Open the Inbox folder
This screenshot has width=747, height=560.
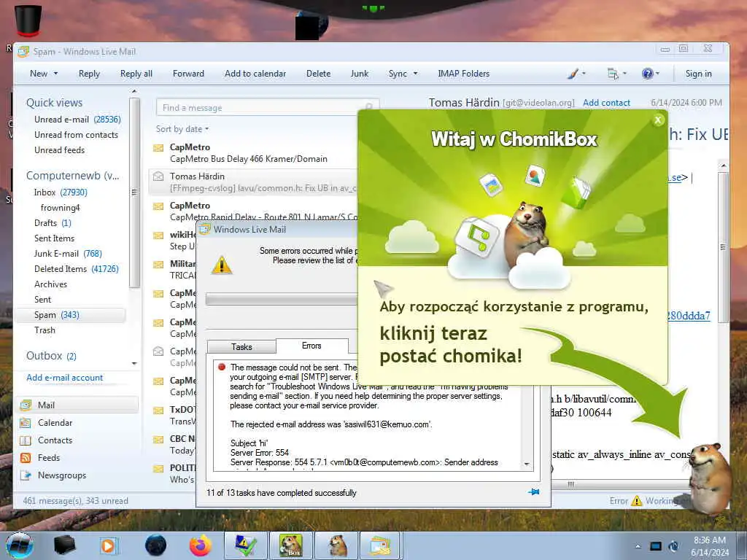click(x=61, y=192)
